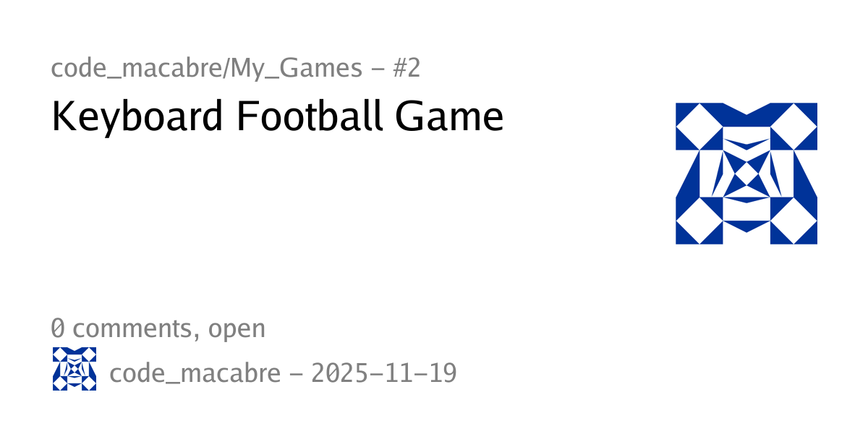868x434 pixels.
Task: Click bottom-left white diamond of large identicon
Action: pyautogui.click(x=699, y=221)
